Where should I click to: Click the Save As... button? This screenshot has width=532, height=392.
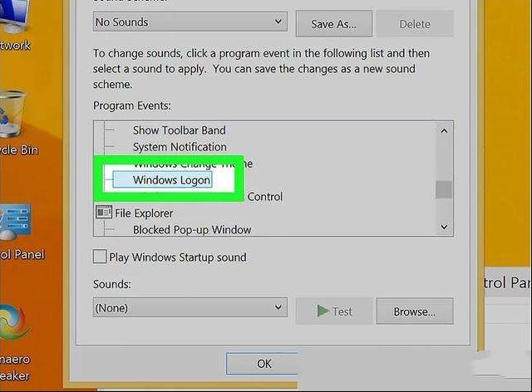point(334,24)
